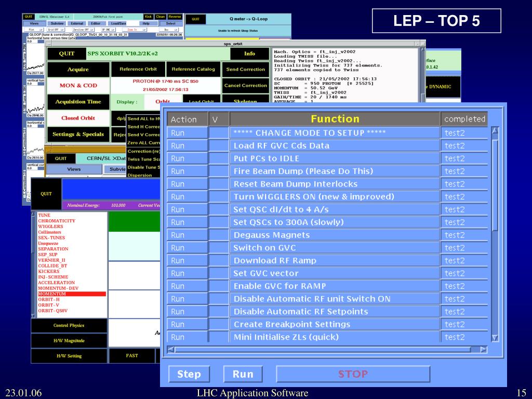Click QUIT in the SPS XORBIT window
Screen dimensions: 532x399
tap(67, 54)
